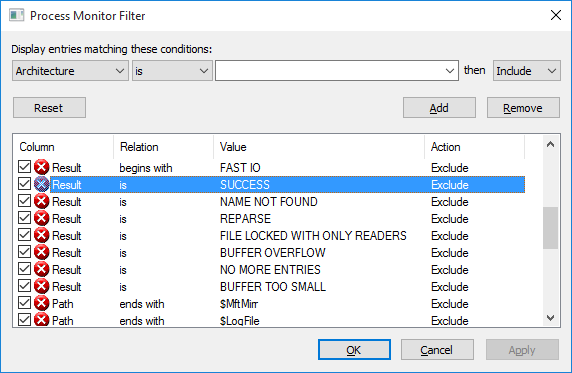Click the red icon next to NO MORE ENTRIES

click(x=42, y=270)
